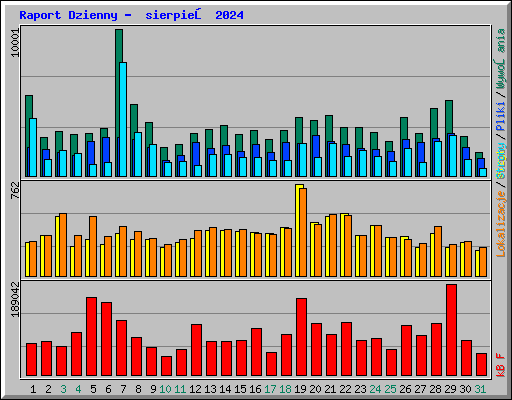Click green day label "17"
The width and height of the screenshot is (512, 400).
(x=270, y=389)
